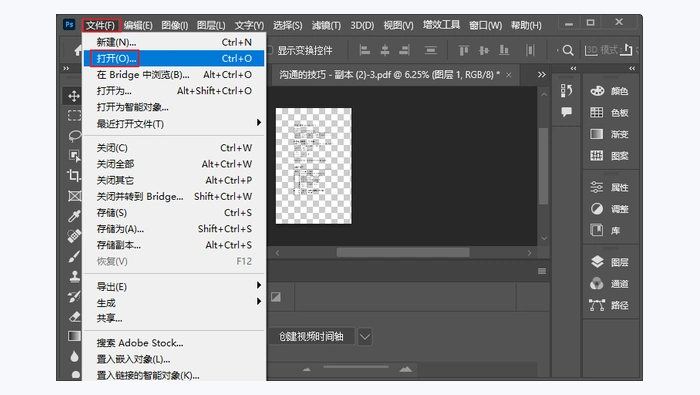Screen dimensions: 700x395
Task: Select the Brush tool
Action: click(x=74, y=257)
